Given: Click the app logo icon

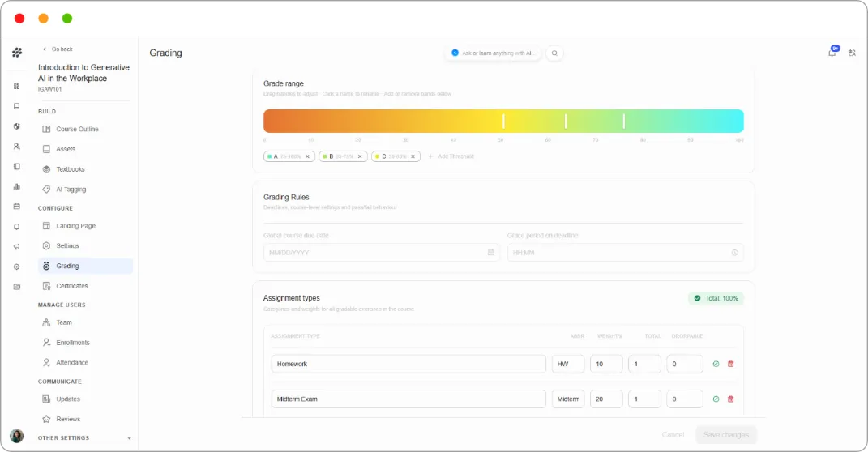Looking at the screenshot, I should click(x=17, y=53).
